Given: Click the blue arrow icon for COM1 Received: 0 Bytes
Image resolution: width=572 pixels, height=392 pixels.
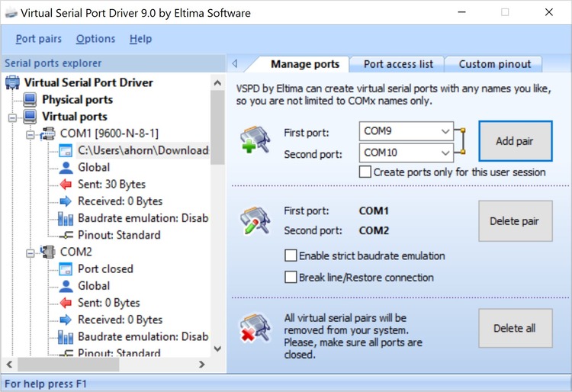Looking at the screenshot, I should coord(66,201).
